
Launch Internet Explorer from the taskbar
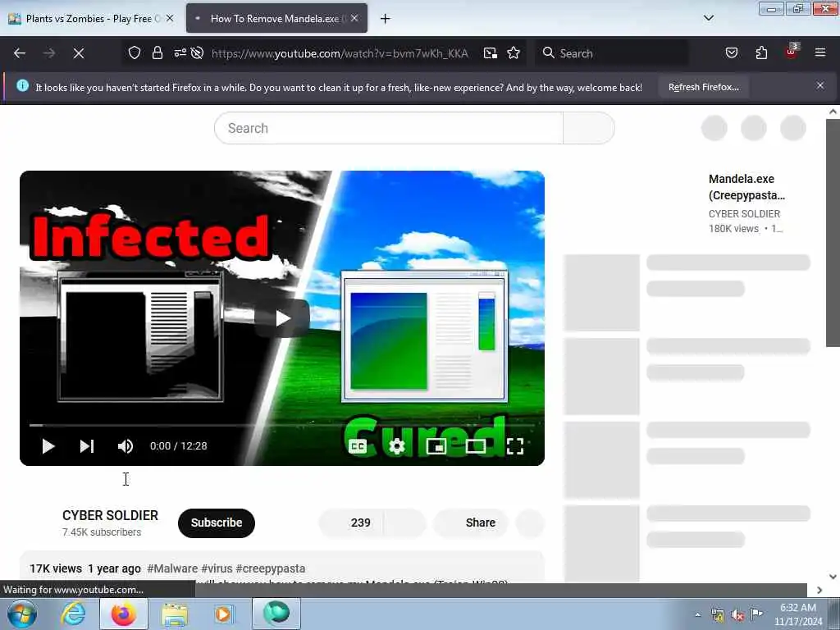(x=73, y=614)
